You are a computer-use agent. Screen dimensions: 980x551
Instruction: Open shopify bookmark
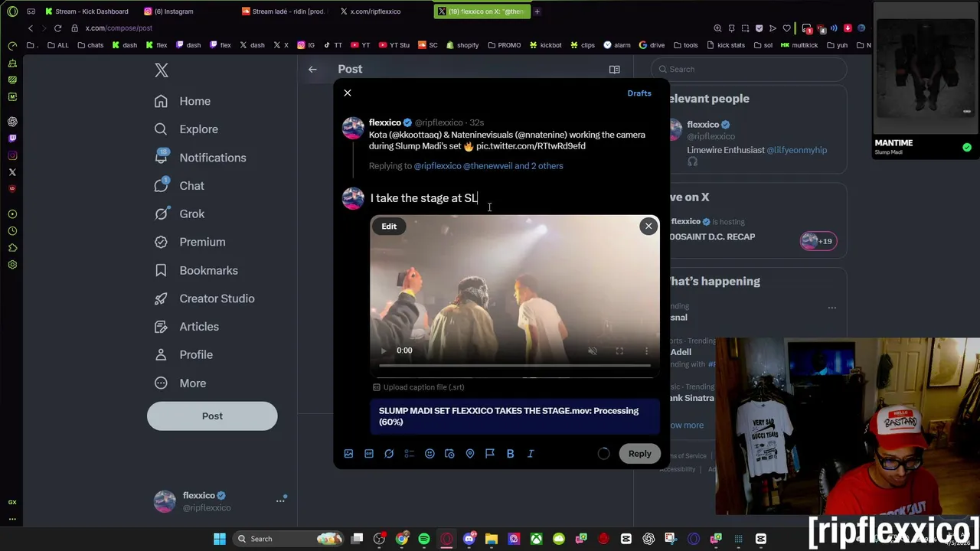[x=462, y=45]
